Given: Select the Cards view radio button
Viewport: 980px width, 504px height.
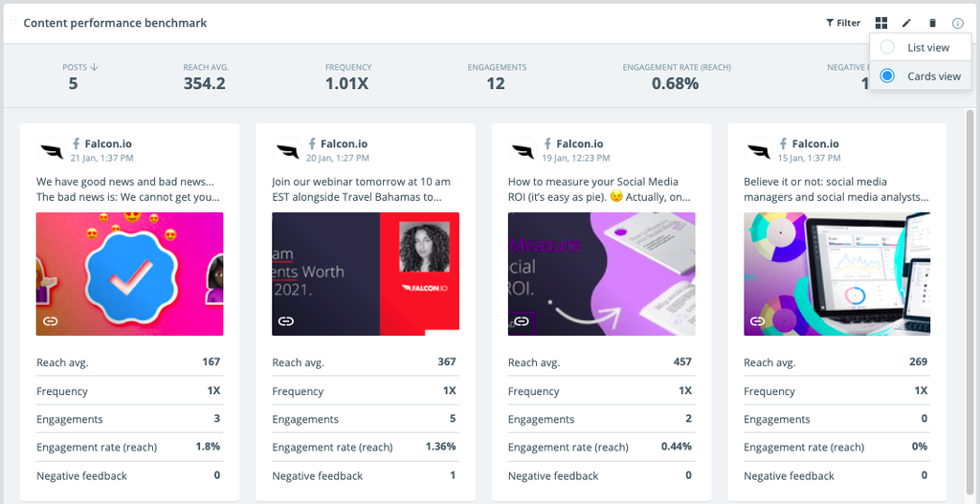Looking at the screenshot, I should pos(887,76).
